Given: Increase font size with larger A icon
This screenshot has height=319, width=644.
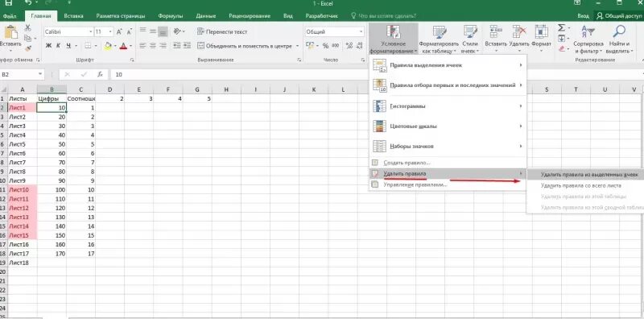Looking at the screenshot, I should pos(119,31).
